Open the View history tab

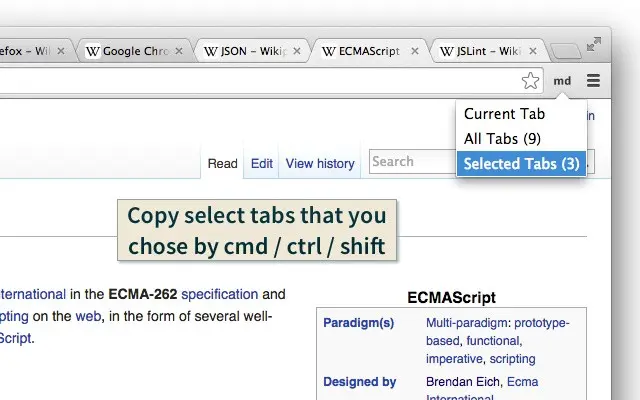(320, 163)
